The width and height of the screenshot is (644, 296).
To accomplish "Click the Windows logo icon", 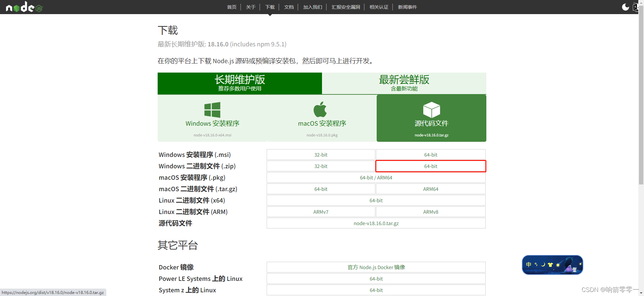I will coord(212,110).
